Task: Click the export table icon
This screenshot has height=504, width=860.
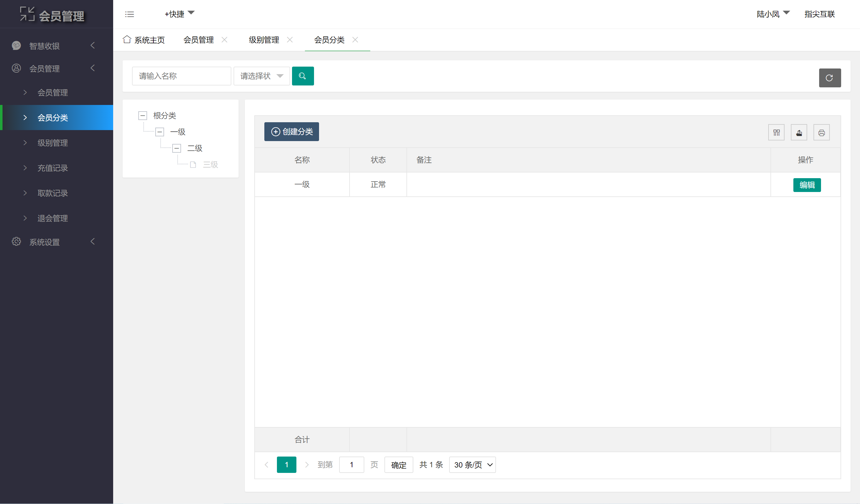Action: tap(799, 132)
